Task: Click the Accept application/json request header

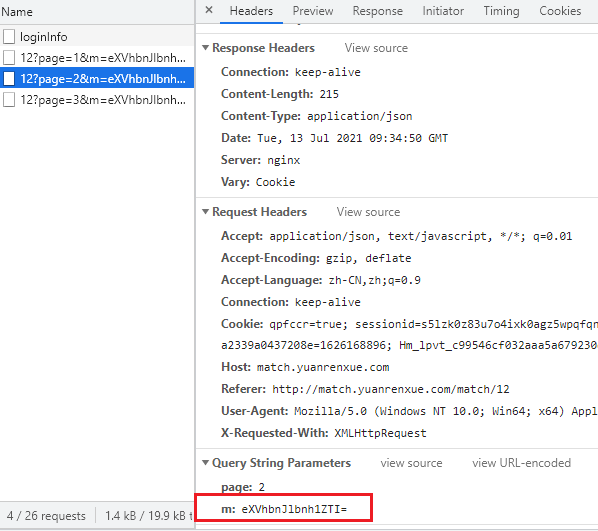Action: pyautogui.click(x=397, y=237)
